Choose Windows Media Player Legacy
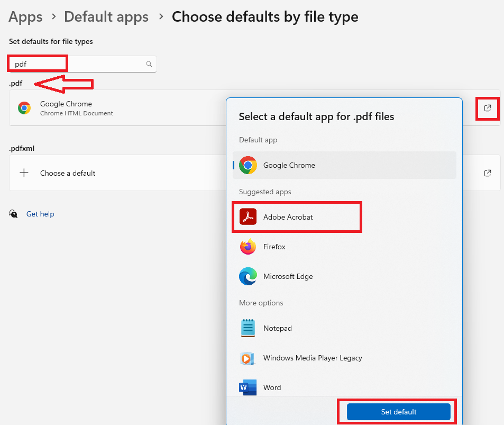This screenshot has height=425, width=504. [344, 358]
